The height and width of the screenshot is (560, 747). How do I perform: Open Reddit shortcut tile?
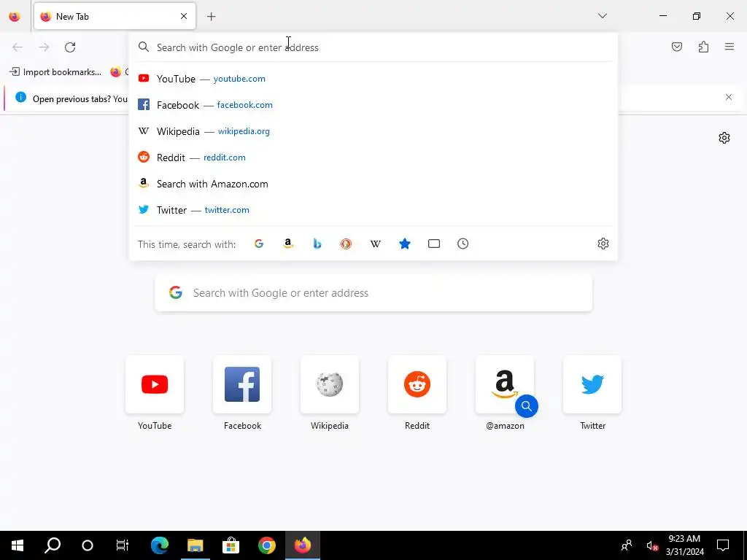417,385
